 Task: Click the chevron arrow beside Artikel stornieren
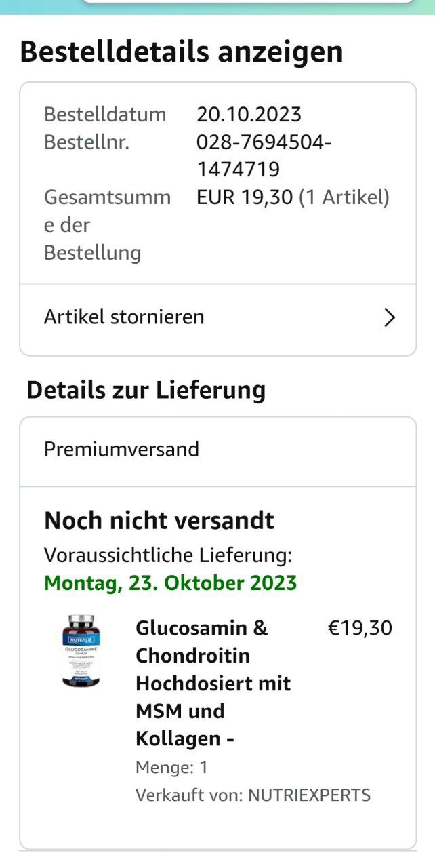click(x=389, y=317)
